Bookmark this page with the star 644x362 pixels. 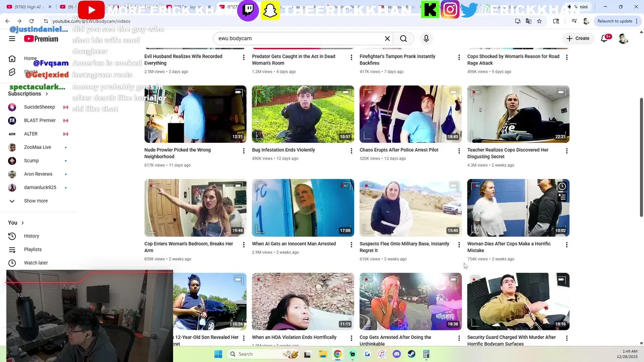pos(539,21)
